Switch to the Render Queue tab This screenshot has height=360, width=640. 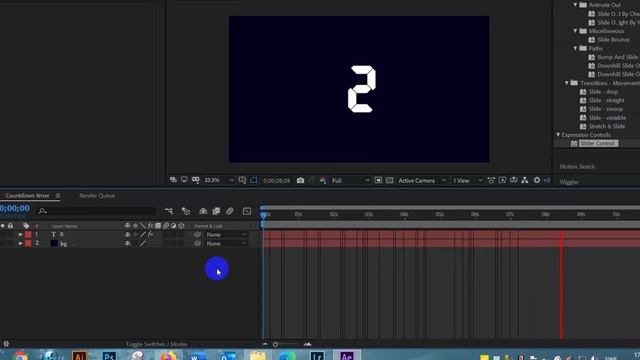pyautogui.click(x=97, y=196)
